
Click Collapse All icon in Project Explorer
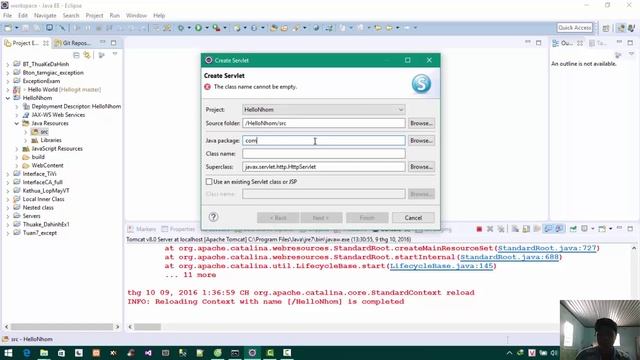point(76,55)
